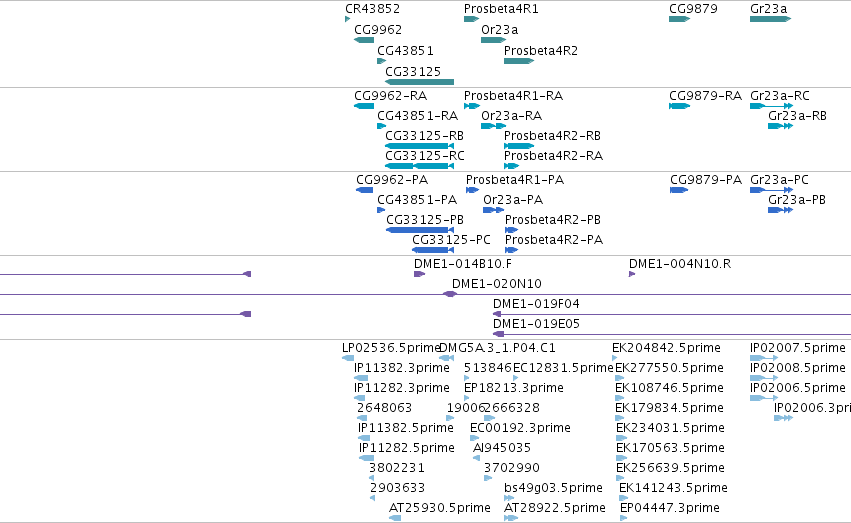
Task: Select the CG9879-PA protein label
Action: tap(706, 180)
